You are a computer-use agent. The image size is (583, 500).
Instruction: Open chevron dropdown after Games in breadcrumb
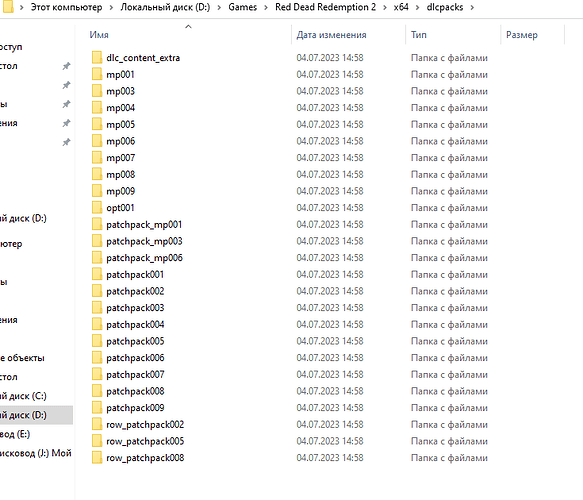click(x=266, y=7)
